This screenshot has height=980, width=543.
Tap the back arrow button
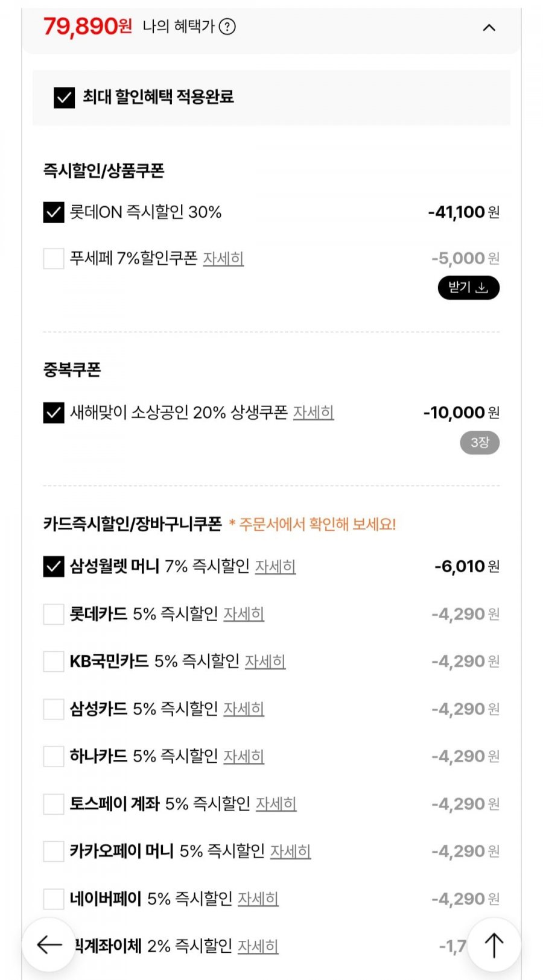49,944
